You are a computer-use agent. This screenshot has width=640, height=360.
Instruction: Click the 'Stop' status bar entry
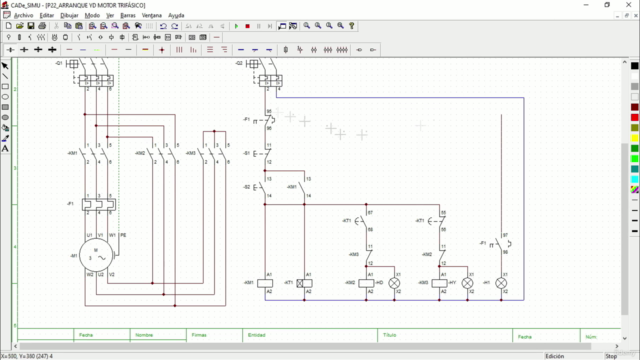[x=611, y=356]
